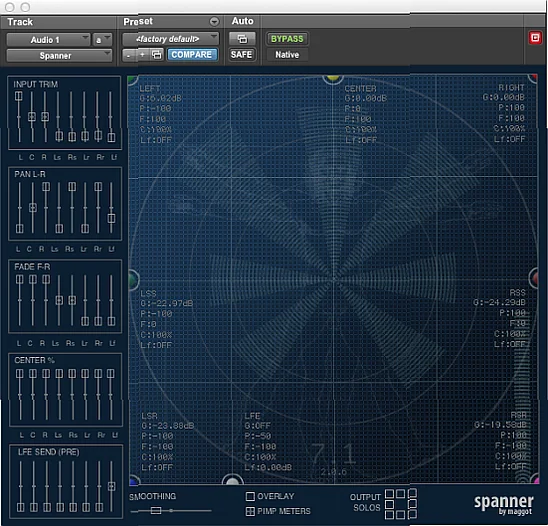Viewport: 548px width, 526px height.
Task: Click the CENTER channel readout text
Action: click(366, 114)
